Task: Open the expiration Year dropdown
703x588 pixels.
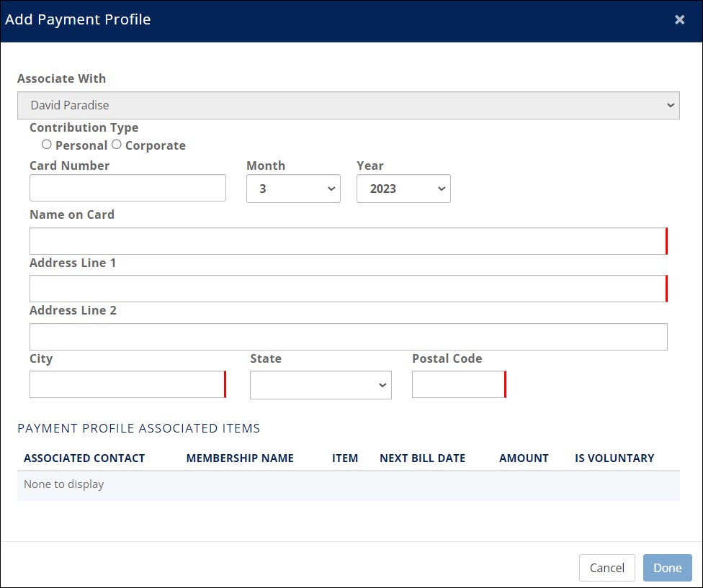Action: (403, 189)
